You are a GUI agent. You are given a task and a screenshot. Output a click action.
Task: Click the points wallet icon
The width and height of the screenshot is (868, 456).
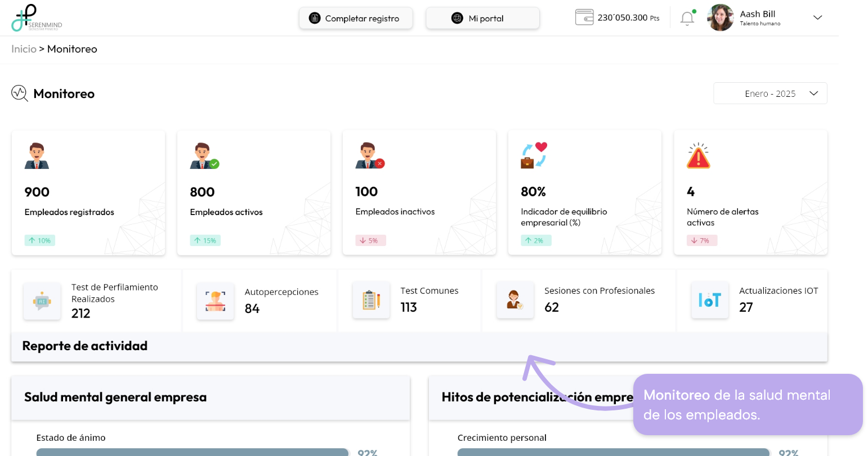click(584, 17)
